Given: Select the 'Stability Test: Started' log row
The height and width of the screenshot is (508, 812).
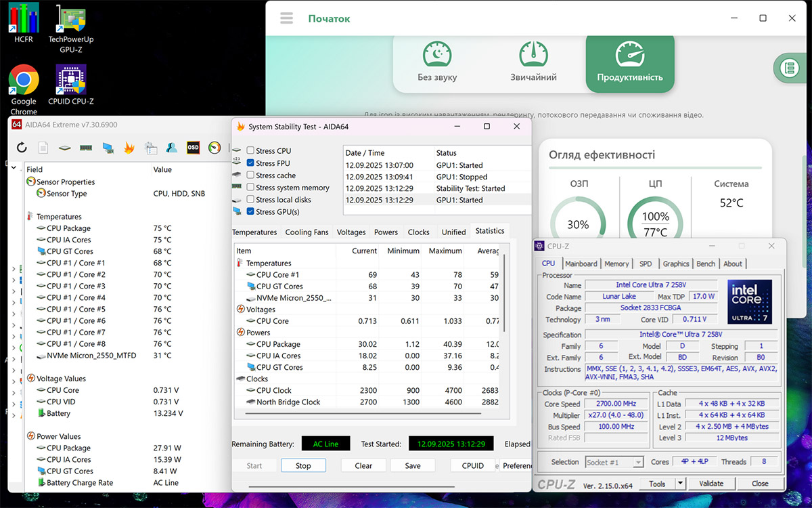Looking at the screenshot, I should [x=437, y=188].
